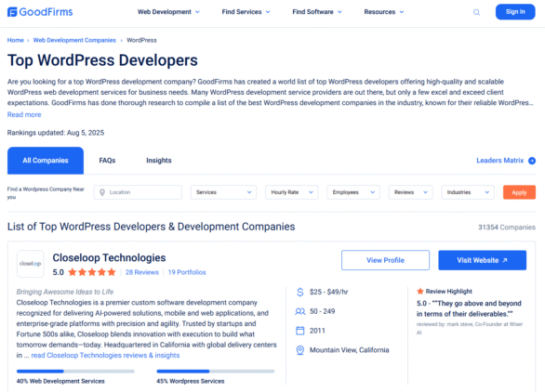Click read Closeloop Technologies reviews & insights
Image resolution: width=545 pixels, height=392 pixels.
(x=105, y=355)
